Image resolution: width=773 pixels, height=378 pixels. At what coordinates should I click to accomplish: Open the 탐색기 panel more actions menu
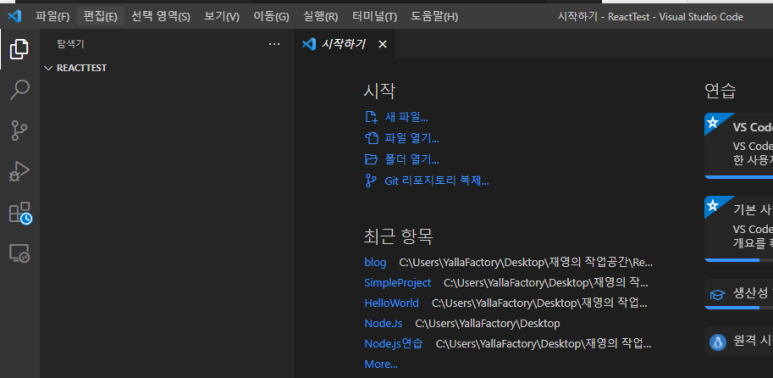(x=274, y=44)
